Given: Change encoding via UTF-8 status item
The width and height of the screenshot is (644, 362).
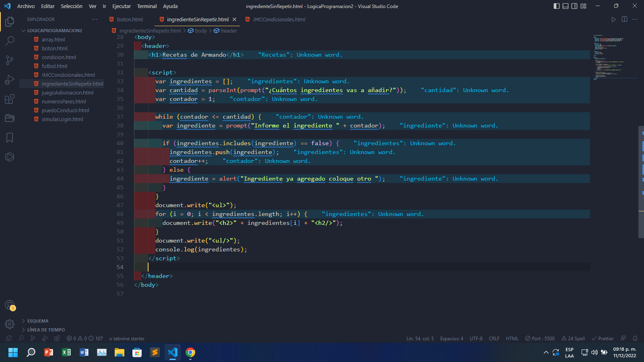Looking at the screenshot, I should tap(476, 338).
